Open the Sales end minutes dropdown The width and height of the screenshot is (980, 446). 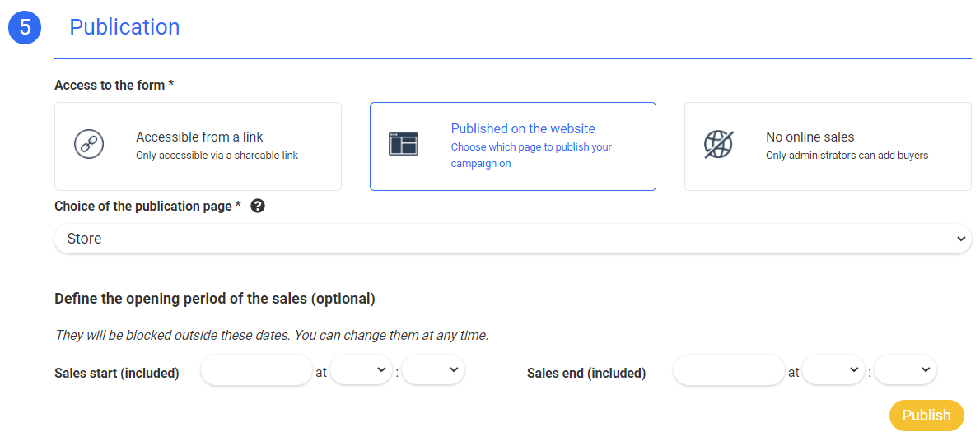point(905,370)
